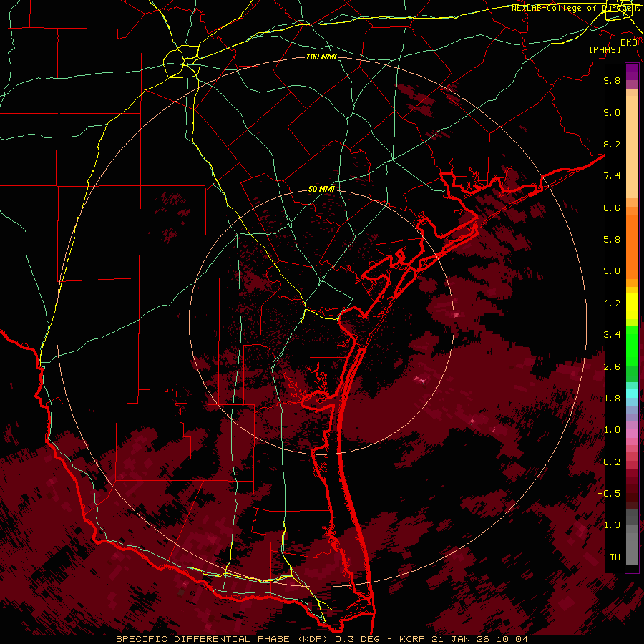Screen dimensions: 644x644
Task: Click the peach segment of the color bar
Action: 632,147
